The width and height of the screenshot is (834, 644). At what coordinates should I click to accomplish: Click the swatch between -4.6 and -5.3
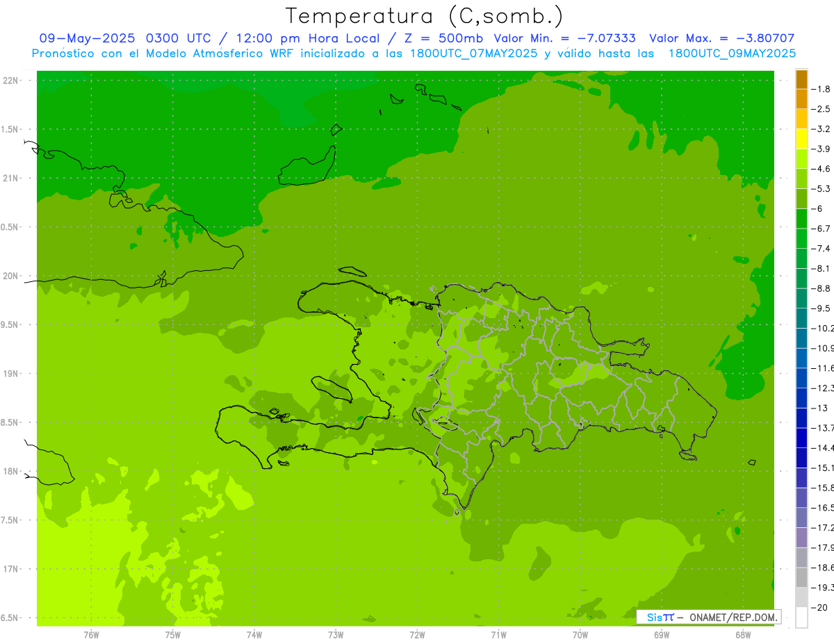[x=801, y=179]
